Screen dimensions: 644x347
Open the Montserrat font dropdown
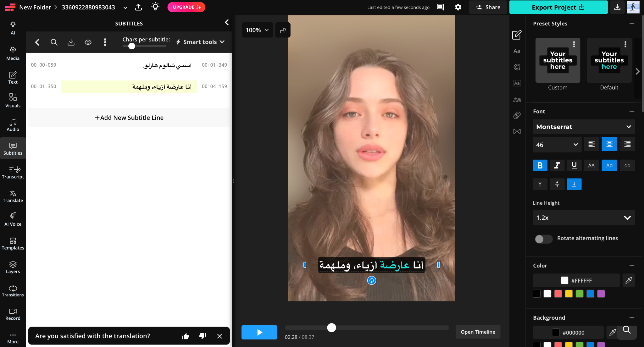[584, 127]
